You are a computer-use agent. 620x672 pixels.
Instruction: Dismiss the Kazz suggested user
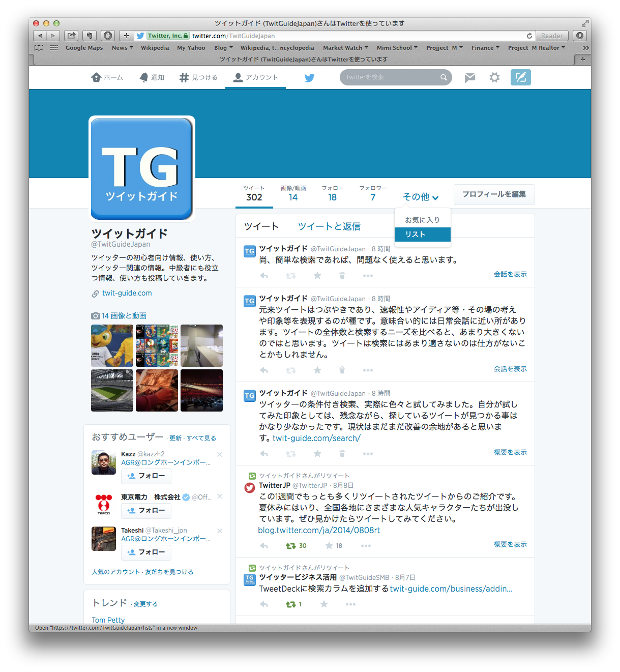[220, 454]
